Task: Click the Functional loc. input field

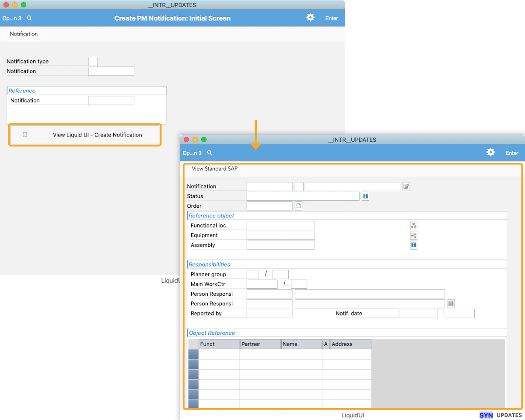Action: click(280, 226)
